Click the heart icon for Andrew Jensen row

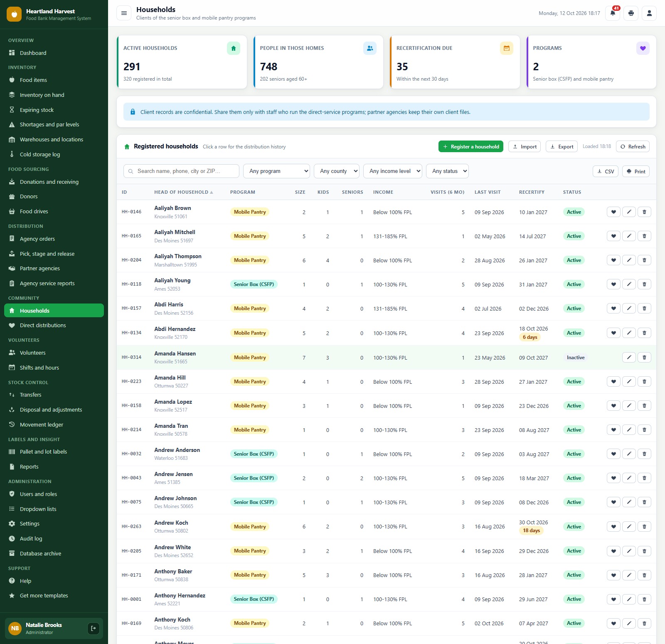coord(613,478)
